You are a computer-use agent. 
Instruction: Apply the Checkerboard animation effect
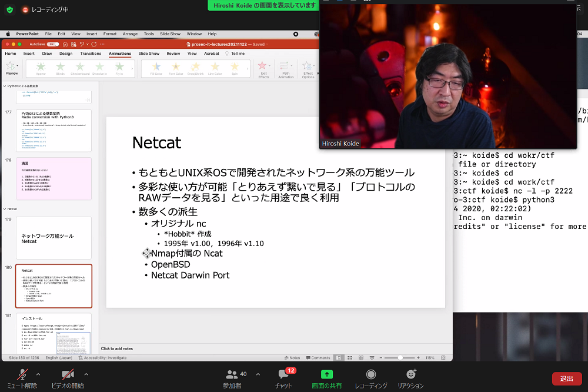[x=80, y=68]
